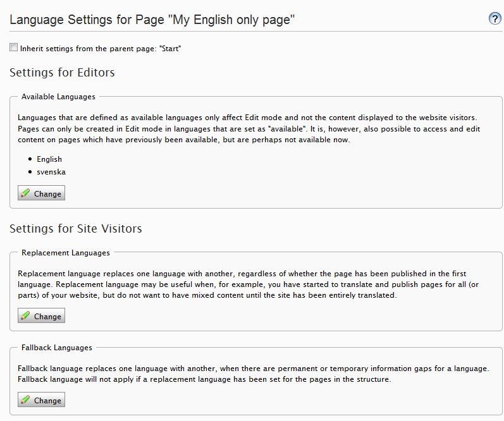Image resolution: width=504 pixels, height=421 pixels.
Task: Click pencil icon in Replacement Languages Change button
Action: tap(26, 316)
